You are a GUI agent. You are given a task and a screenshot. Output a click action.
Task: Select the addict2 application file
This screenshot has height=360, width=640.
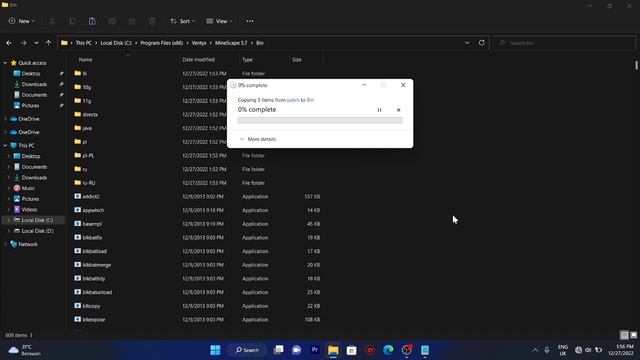click(x=91, y=196)
